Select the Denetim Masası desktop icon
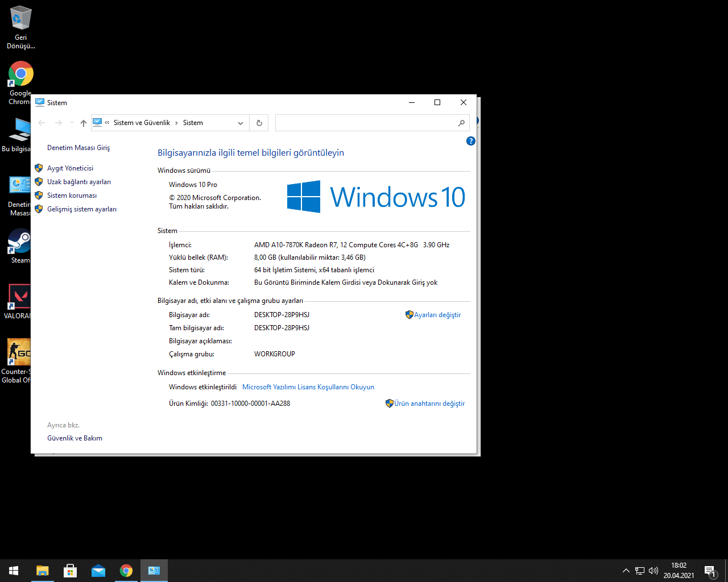Viewport: 728px width, 582px height. point(19,196)
